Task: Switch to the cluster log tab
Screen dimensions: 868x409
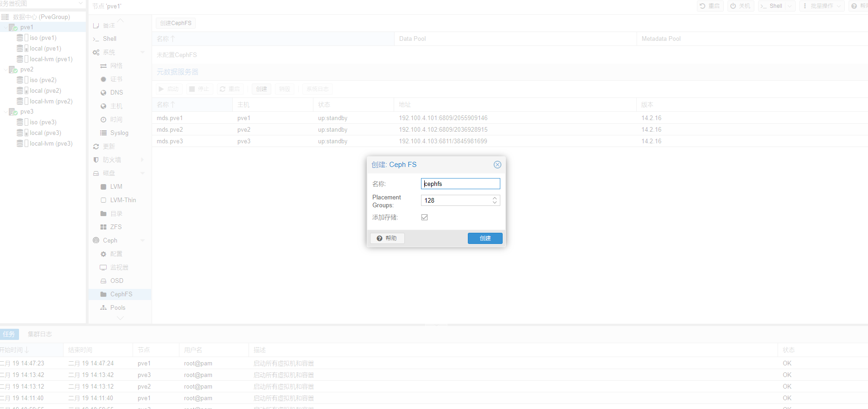Action: coord(40,334)
